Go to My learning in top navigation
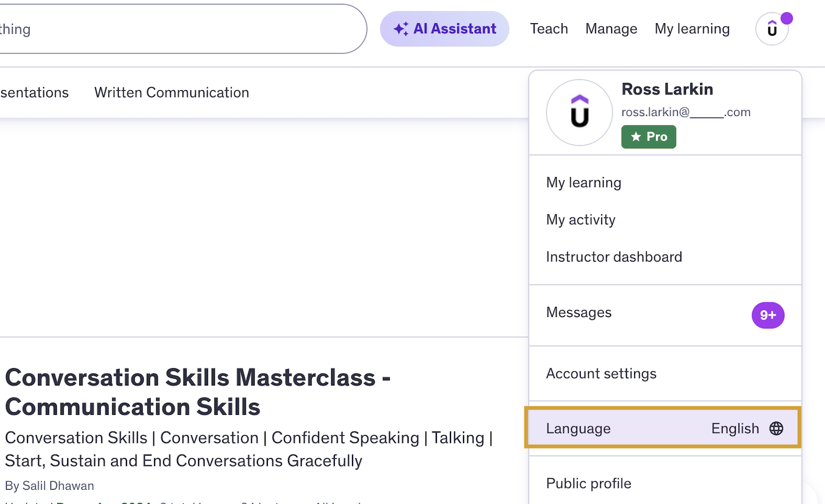This screenshot has height=504, width=825. pyautogui.click(x=692, y=29)
